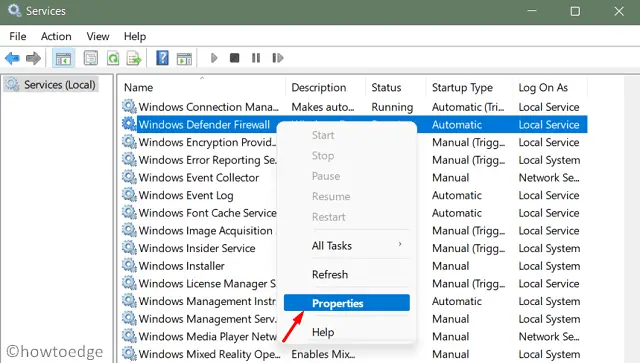640x363 pixels.
Task: Click the Forward arrow toolbar icon
Action: click(x=33, y=58)
